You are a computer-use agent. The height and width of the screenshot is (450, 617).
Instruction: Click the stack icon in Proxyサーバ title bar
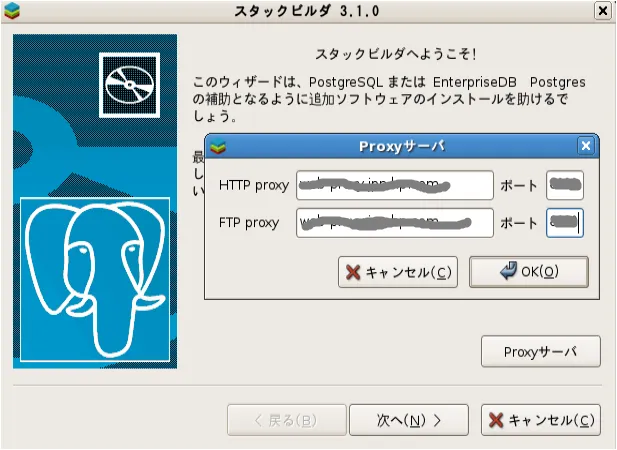pos(218,147)
